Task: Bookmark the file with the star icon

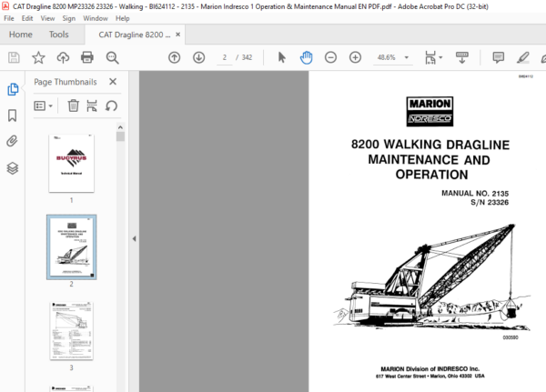Action: [38, 57]
